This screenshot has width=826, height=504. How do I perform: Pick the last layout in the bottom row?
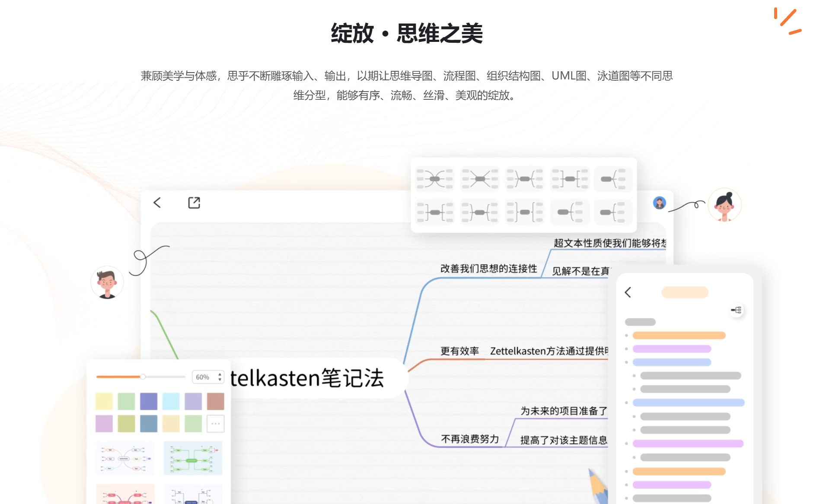613,212
